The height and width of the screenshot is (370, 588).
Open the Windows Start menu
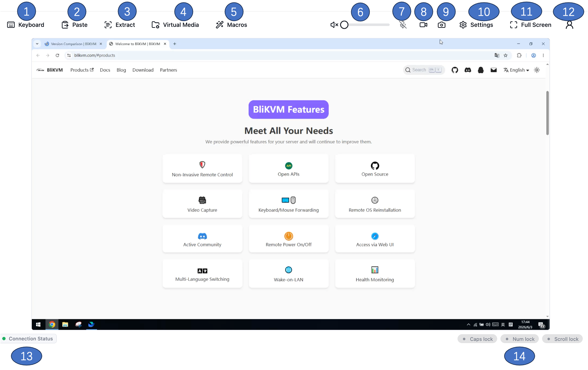[x=38, y=325]
